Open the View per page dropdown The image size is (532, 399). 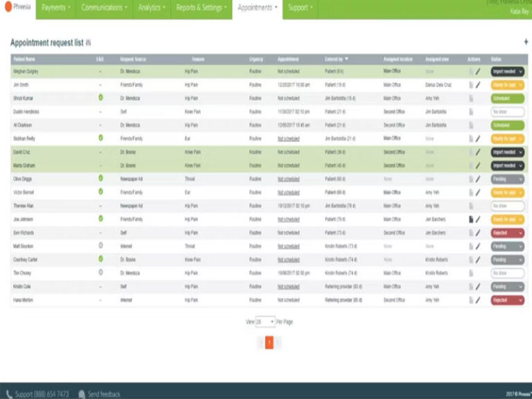[265, 321]
